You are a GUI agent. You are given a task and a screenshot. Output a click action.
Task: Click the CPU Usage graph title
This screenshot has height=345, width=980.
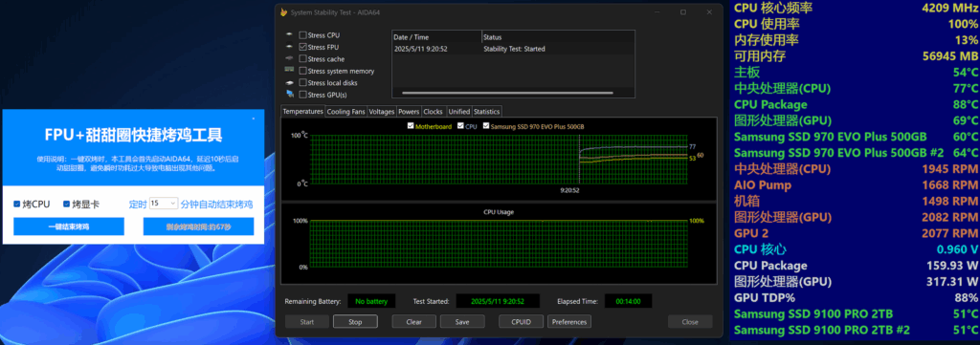498,212
